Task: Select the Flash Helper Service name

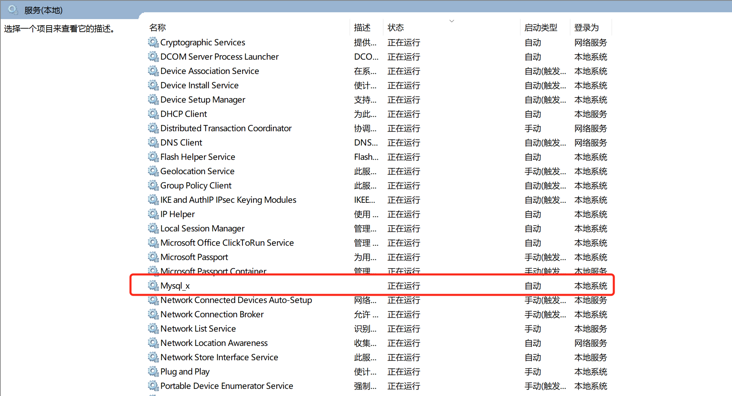Action: coord(197,157)
